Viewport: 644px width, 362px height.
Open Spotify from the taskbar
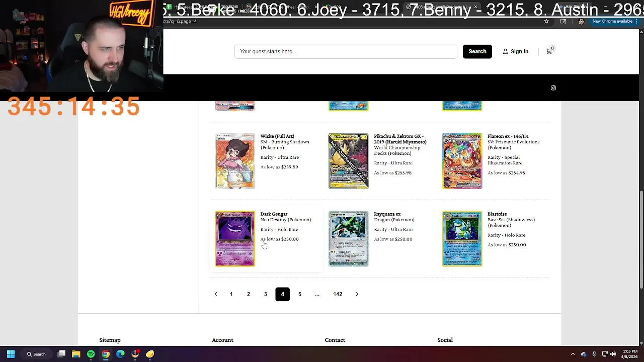tap(91, 354)
